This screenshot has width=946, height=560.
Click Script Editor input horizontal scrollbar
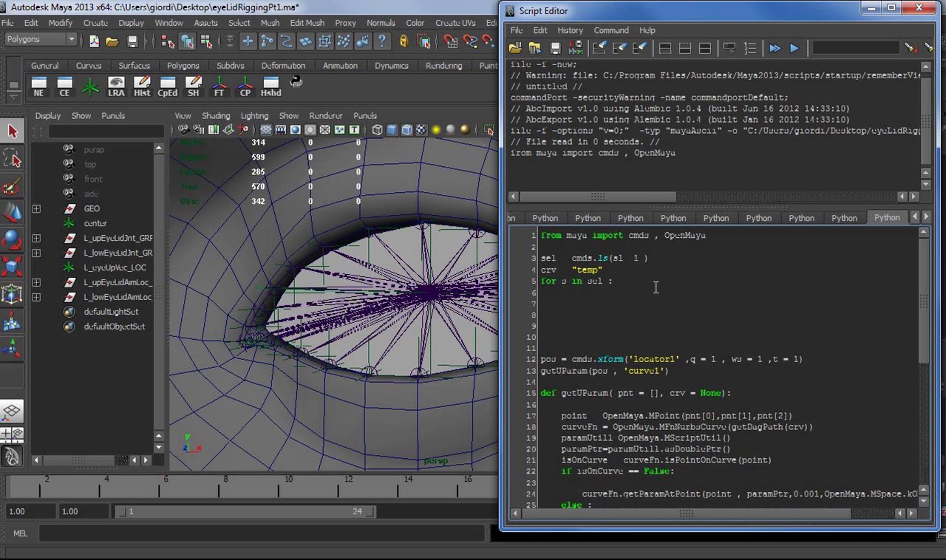(x=686, y=513)
